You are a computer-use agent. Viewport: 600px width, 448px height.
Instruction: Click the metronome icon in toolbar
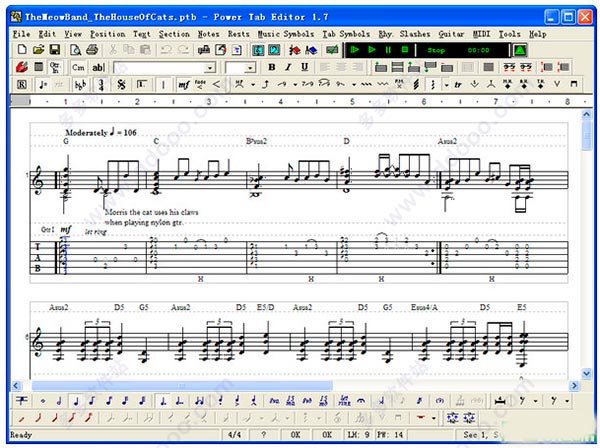click(519, 50)
